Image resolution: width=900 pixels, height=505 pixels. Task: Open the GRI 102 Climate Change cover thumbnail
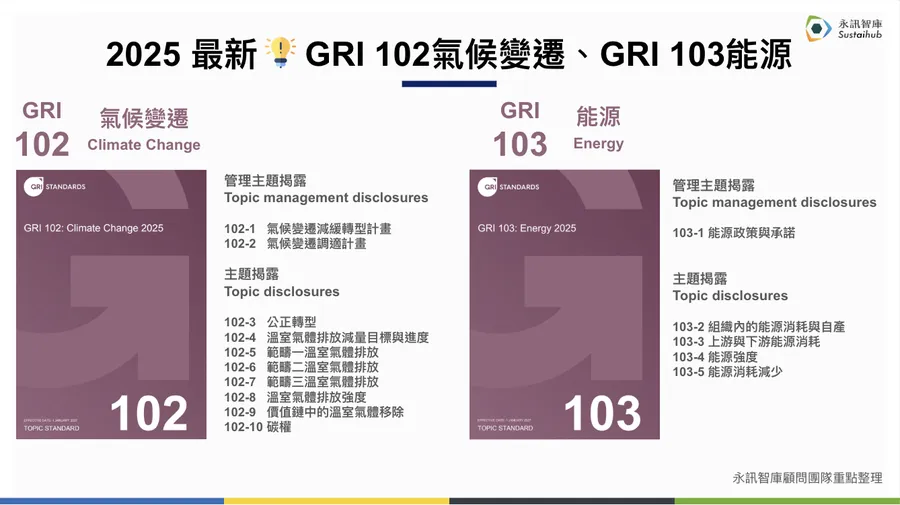(x=111, y=304)
